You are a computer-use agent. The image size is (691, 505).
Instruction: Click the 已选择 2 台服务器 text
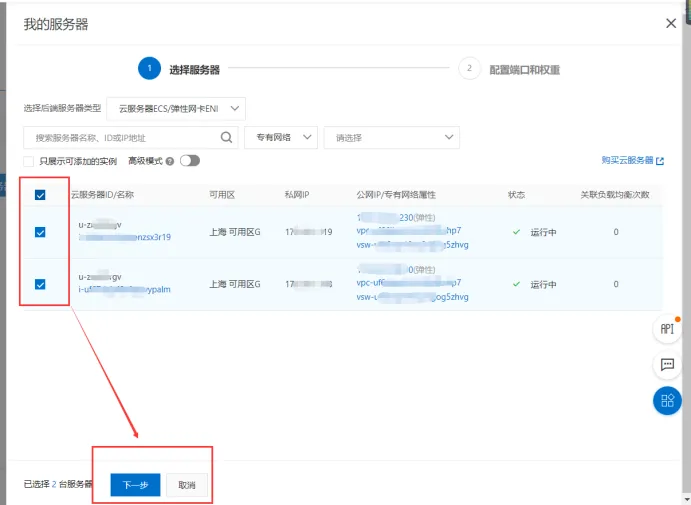pyautogui.click(x=58, y=484)
